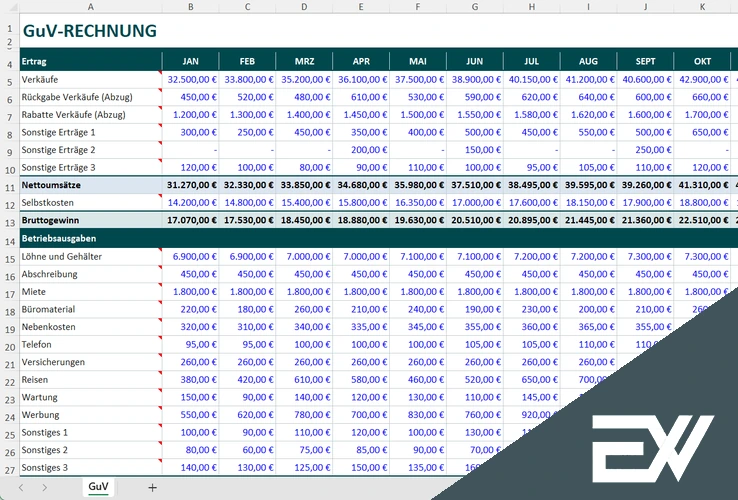Open the GuV sheet tab

point(98,487)
